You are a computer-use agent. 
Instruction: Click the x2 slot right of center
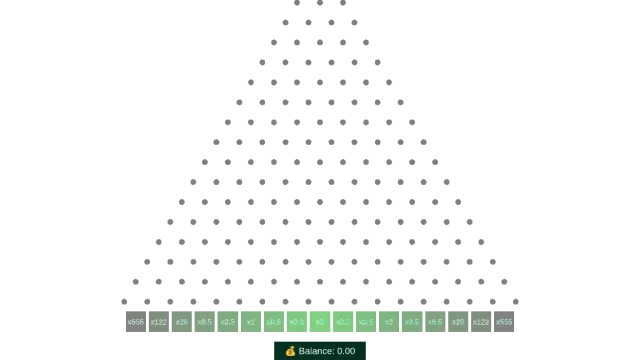coord(389,322)
